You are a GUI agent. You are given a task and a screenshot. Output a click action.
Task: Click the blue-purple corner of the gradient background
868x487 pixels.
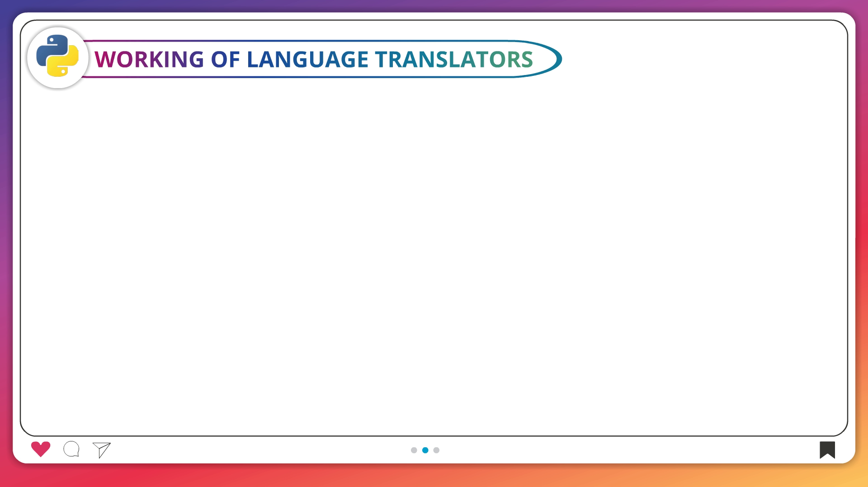(5, 5)
